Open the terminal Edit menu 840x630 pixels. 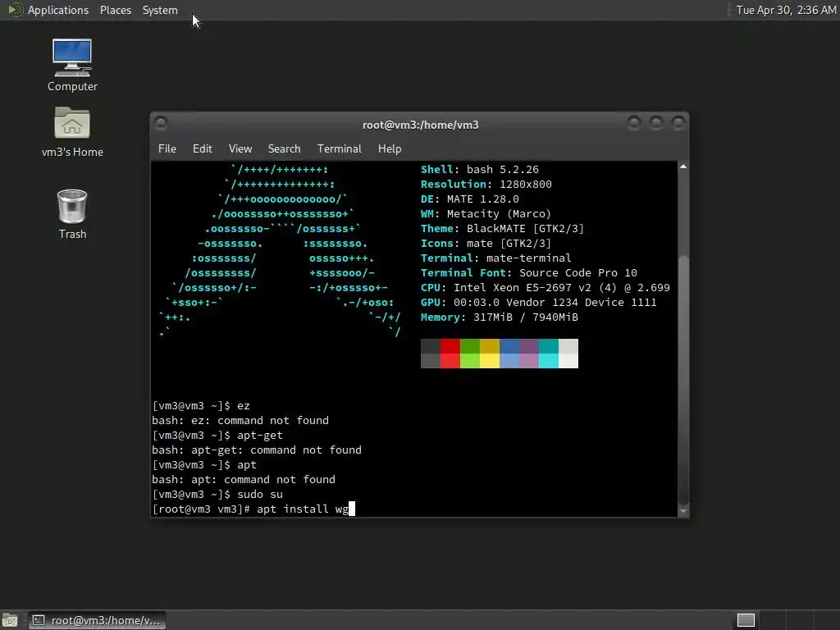(x=203, y=148)
